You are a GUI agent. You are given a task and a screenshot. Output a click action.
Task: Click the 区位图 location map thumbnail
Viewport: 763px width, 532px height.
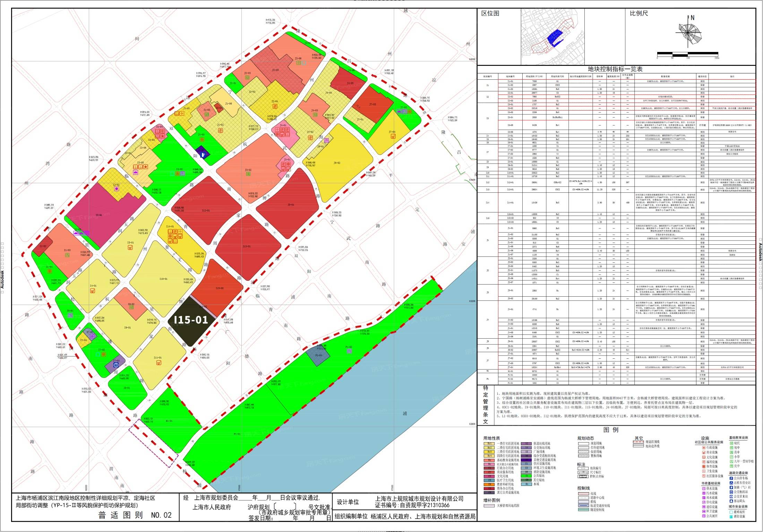pos(552,37)
